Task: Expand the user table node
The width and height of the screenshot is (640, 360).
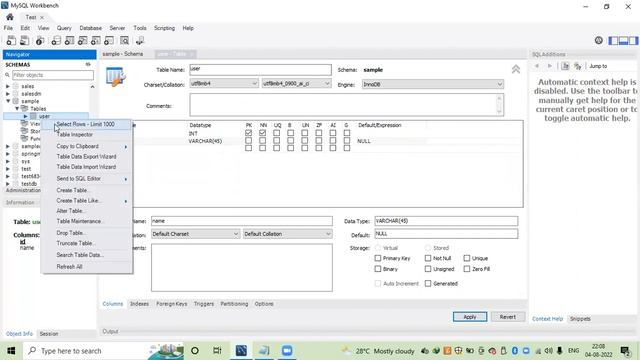Action: click(25, 116)
